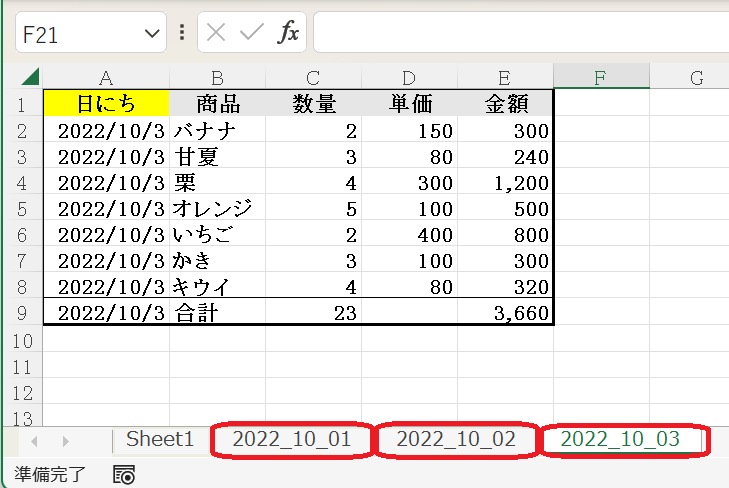This screenshot has height=488, width=729.
Task: Select the amount cell 240
Action: 505,156
